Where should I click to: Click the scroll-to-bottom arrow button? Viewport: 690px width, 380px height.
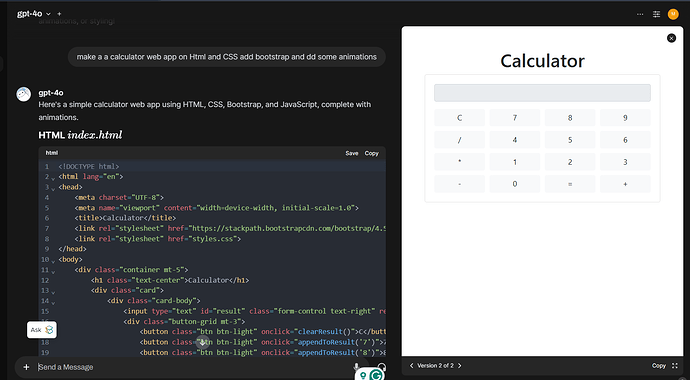tap(202, 342)
